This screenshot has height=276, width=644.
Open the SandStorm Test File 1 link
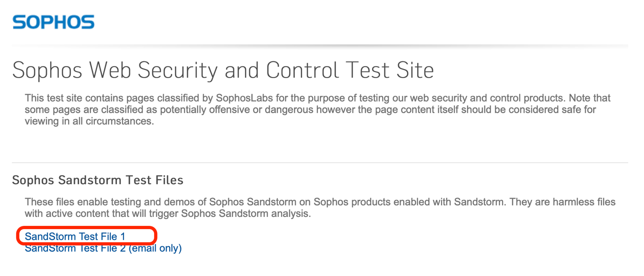tap(75, 237)
